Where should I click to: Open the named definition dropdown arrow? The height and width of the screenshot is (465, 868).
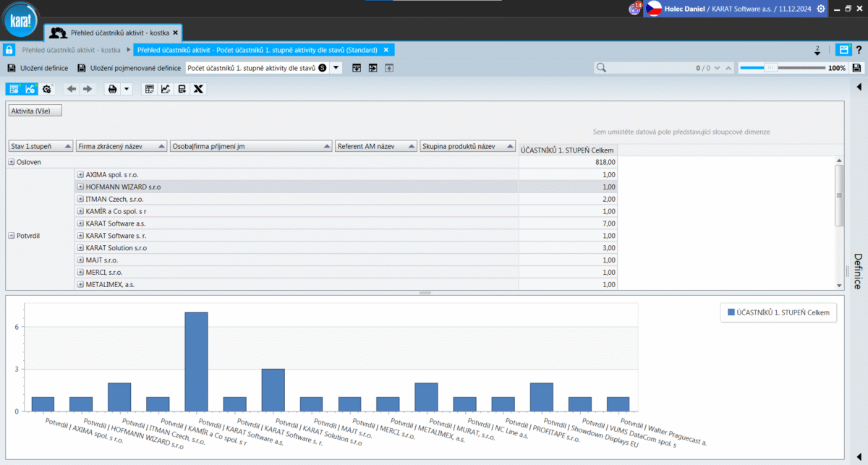(336, 68)
